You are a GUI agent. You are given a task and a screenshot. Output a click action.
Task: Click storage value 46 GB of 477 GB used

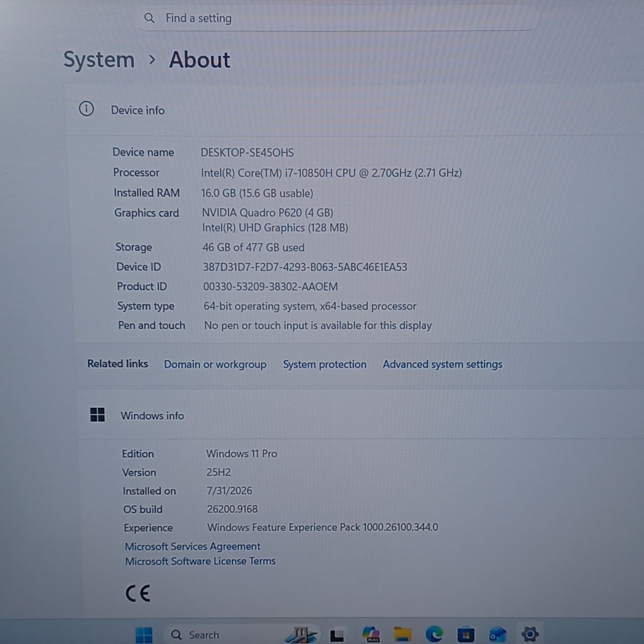point(253,247)
